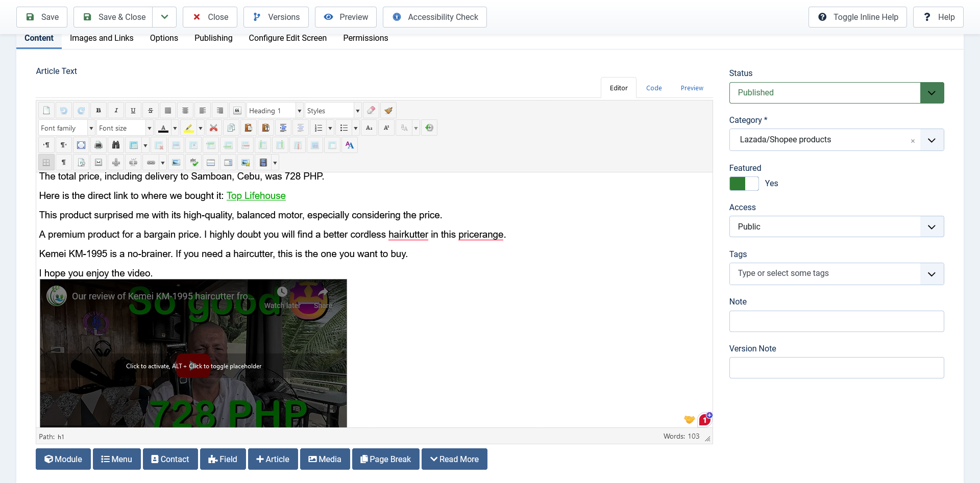Open search and replace binoculars
This screenshot has height=483, width=980.
pyautogui.click(x=116, y=145)
